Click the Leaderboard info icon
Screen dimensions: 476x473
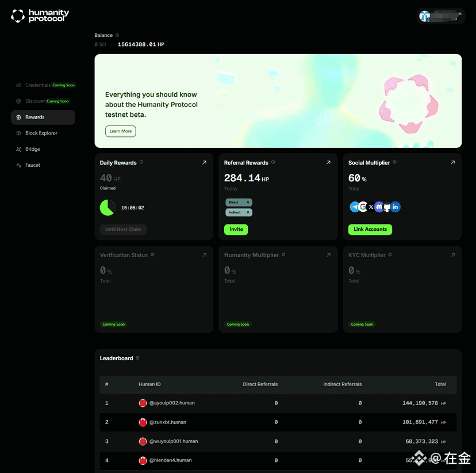pyautogui.click(x=138, y=358)
